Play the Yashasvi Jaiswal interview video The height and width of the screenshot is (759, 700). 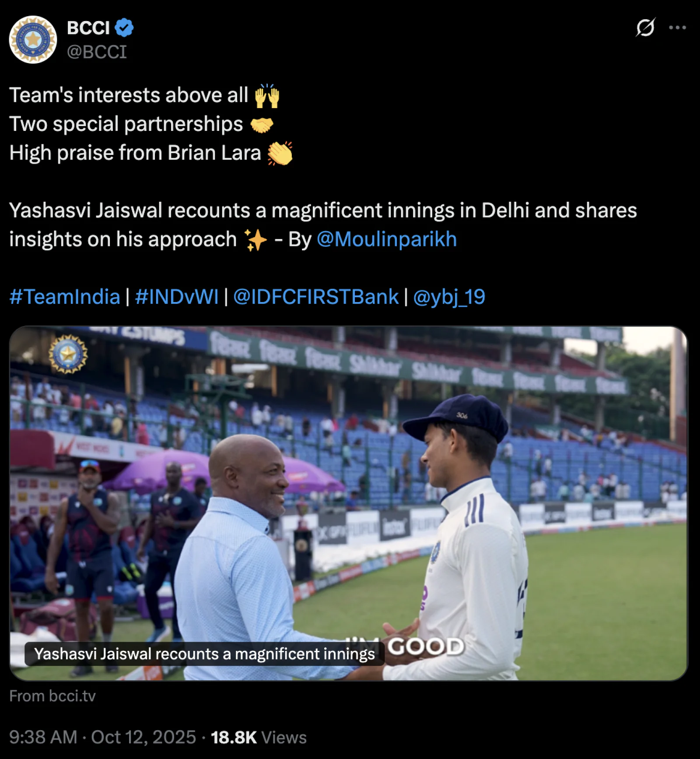pos(350,503)
